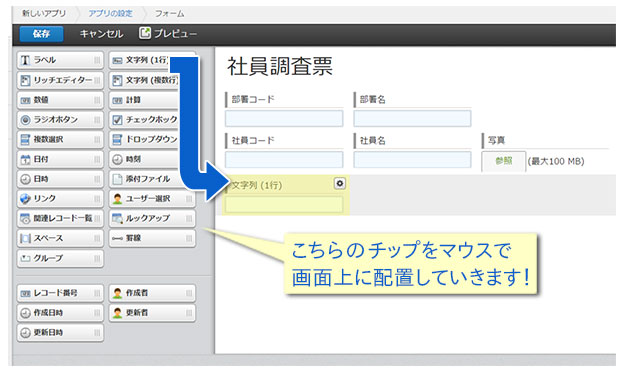
Task: Select the 複数選択 field chip
Action: point(60,139)
